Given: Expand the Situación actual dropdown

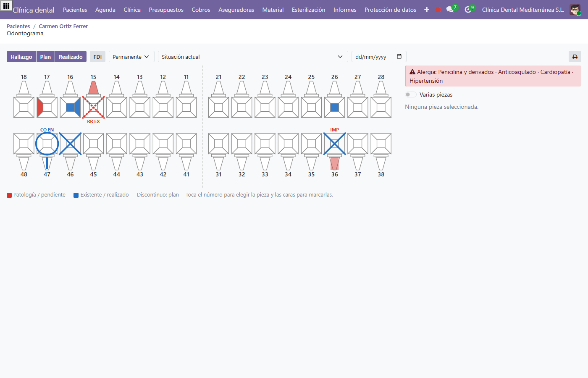Looking at the screenshot, I should click(x=253, y=57).
